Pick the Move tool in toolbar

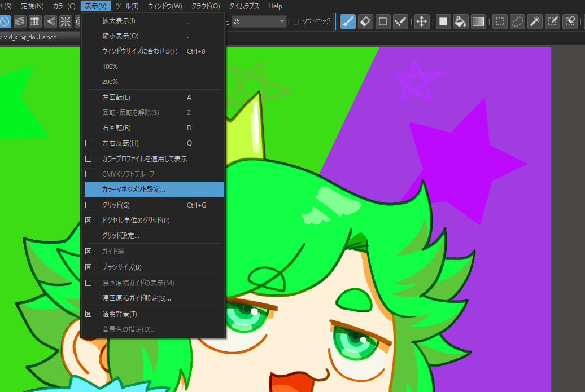(421, 22)
